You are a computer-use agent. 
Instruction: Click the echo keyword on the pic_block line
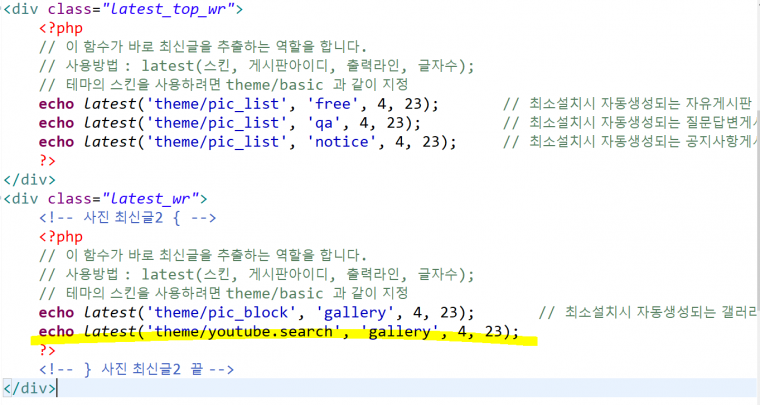57,312
